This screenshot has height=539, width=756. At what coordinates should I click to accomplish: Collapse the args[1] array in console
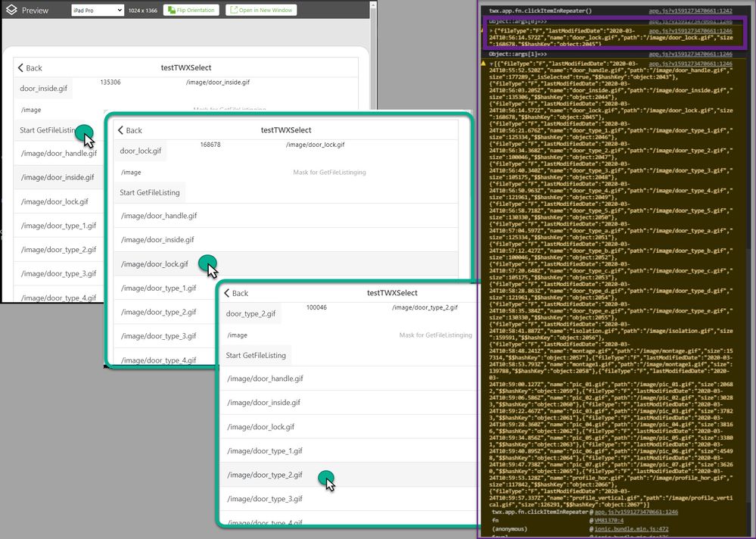pyautogui.click(x=492, y=64)
